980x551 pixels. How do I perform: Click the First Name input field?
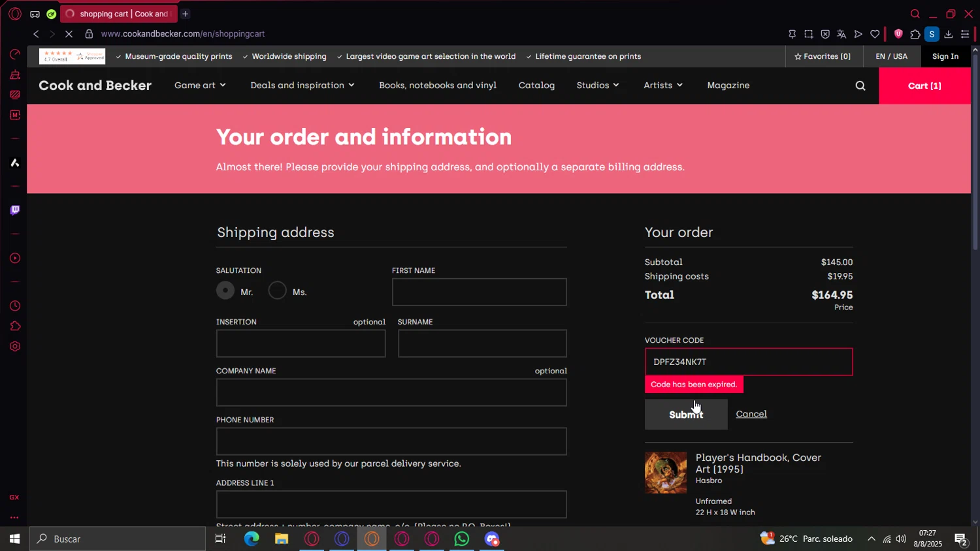pyautogui.click(x=480, y=292)
